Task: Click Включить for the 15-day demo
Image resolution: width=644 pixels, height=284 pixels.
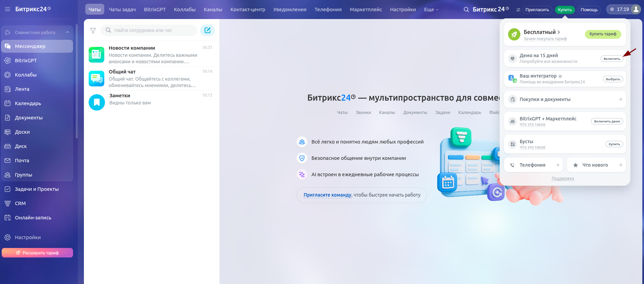Action: tap(612, 59)
